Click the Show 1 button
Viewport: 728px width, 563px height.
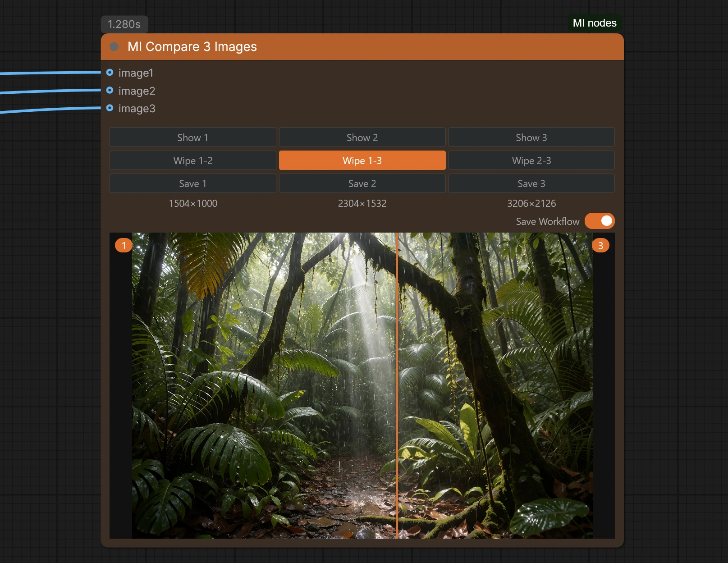(x=193, y=137)
